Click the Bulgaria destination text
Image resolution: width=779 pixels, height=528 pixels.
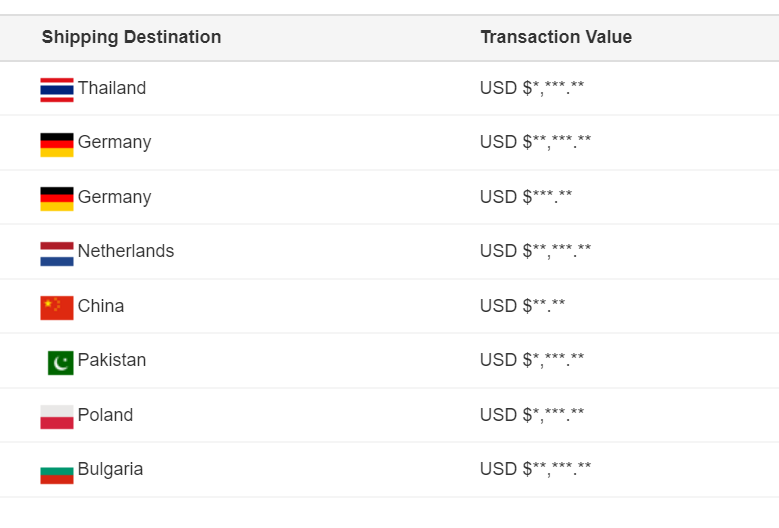110,469
